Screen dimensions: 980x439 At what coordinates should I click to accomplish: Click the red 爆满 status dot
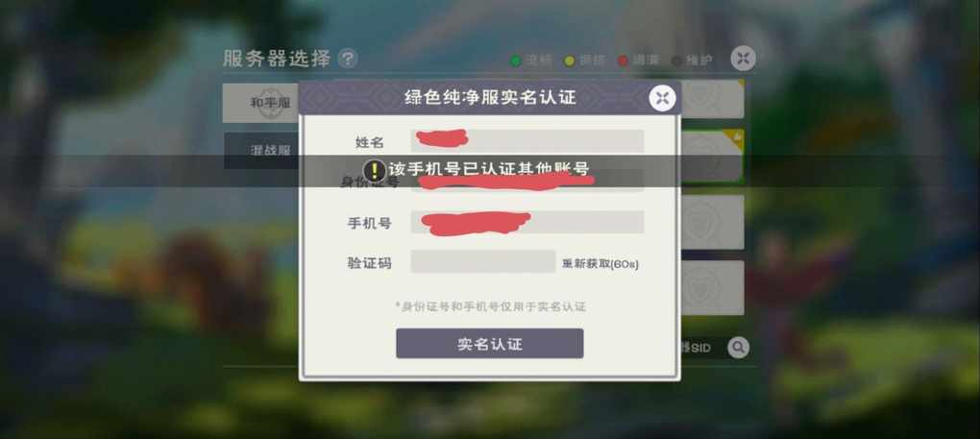coord(623,61)
